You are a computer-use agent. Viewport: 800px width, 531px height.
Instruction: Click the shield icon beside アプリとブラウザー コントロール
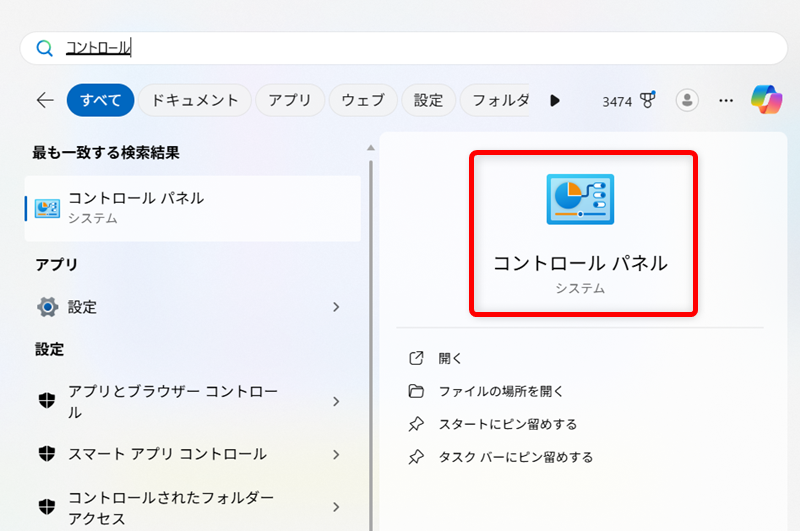(47, 400)
